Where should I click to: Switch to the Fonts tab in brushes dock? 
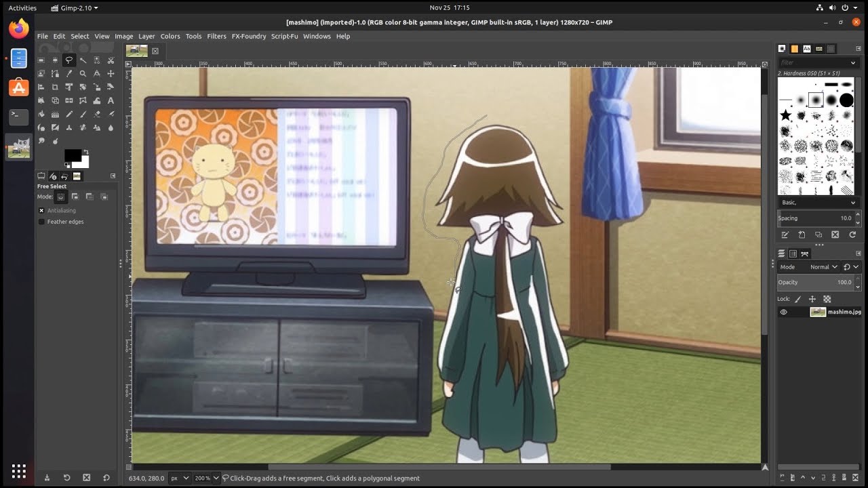(x=807, y=49)
